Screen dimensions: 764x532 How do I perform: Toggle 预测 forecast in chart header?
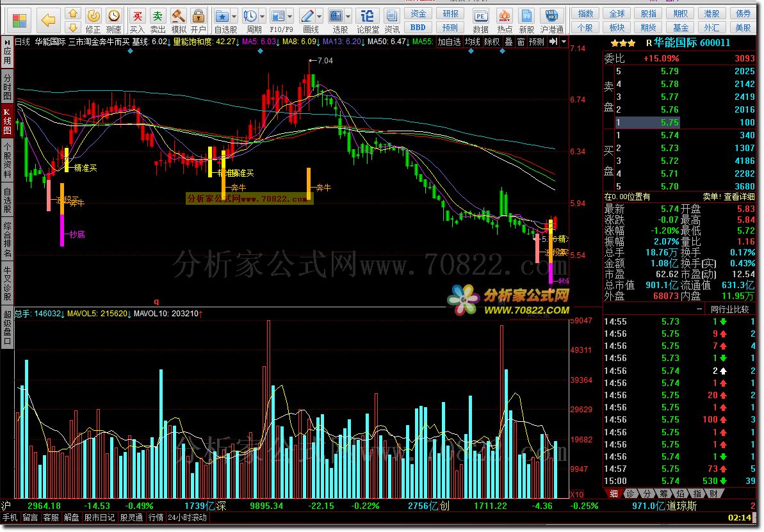(x=537, y=42)
